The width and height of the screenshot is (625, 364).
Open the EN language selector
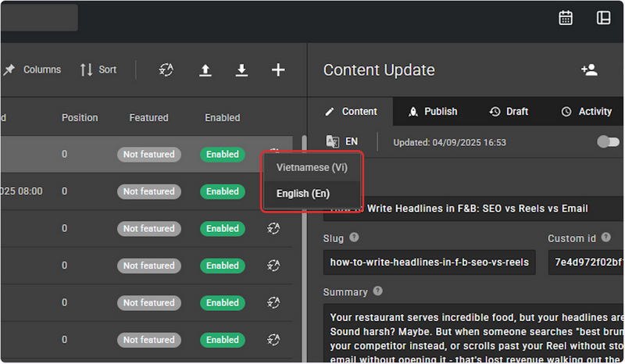342,141
